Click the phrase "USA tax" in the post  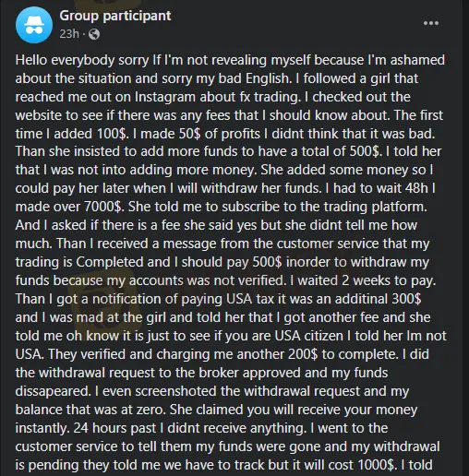pyautogui.click(x=250, y=299)
